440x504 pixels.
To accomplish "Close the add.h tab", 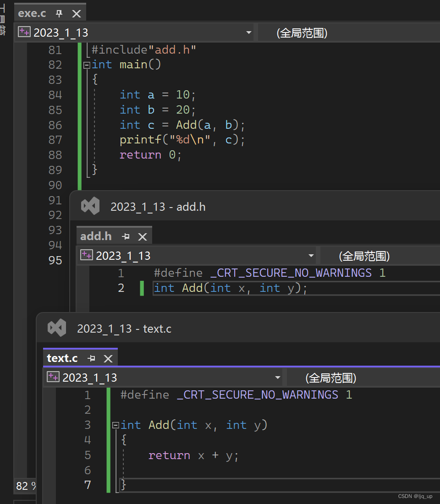I will click(143, 237).
